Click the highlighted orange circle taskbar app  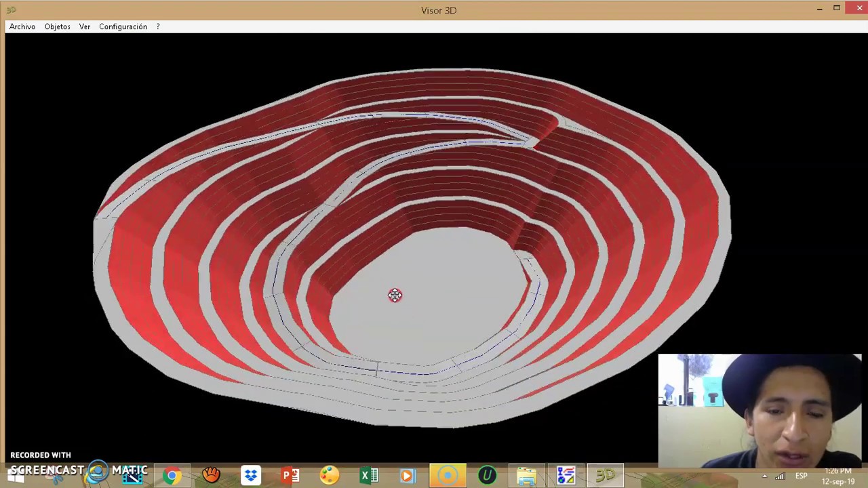(x=448, y=476)
